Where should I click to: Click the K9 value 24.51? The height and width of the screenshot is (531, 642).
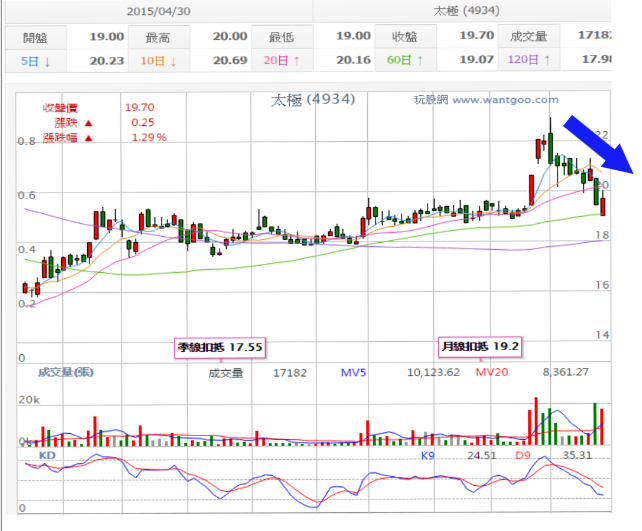(482, 456)
